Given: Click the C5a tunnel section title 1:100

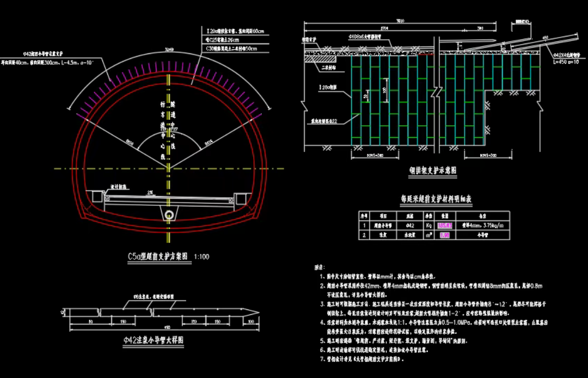Looking at the screenshot, I should (168, 257).
